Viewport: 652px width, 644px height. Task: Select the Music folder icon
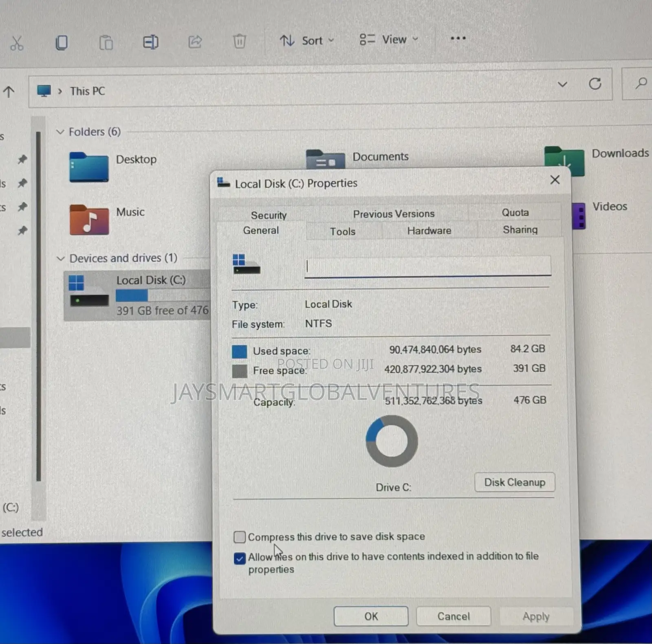(89, 220)
